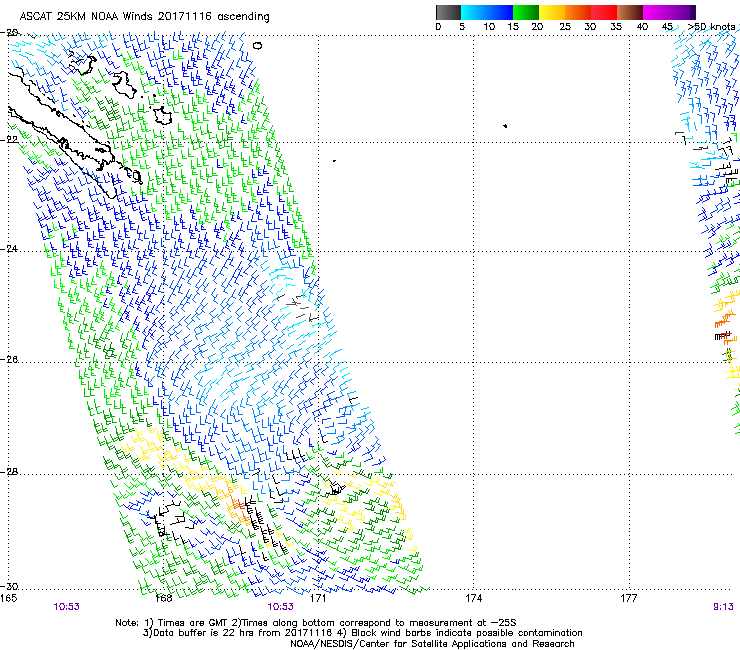Click the -22 latitude axis label
Image resolution: width=740 pixels, height=650 pixels.
click(x=9, y=140)
